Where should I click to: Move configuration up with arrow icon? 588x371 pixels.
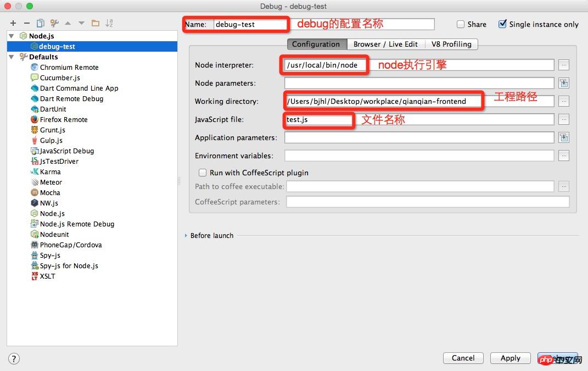click(x=68, y=23)
